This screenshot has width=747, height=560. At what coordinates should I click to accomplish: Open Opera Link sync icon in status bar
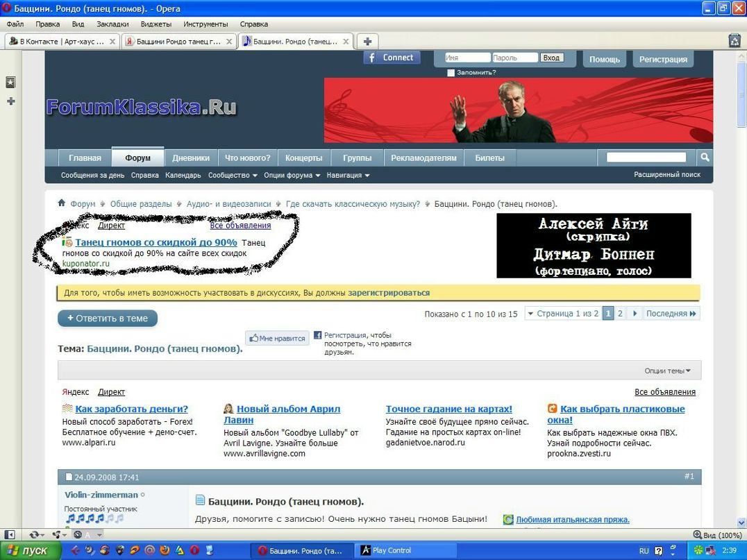(x=34, y=535)
